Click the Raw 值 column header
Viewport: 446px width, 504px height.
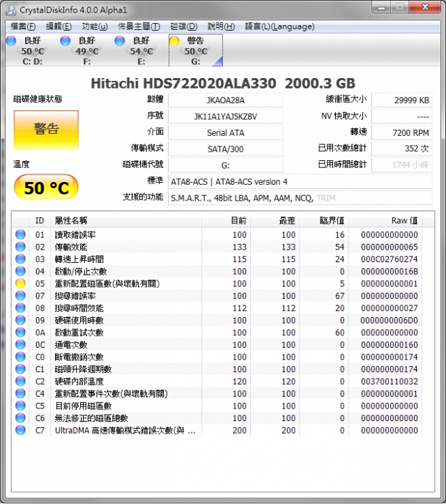pos(385,220)
